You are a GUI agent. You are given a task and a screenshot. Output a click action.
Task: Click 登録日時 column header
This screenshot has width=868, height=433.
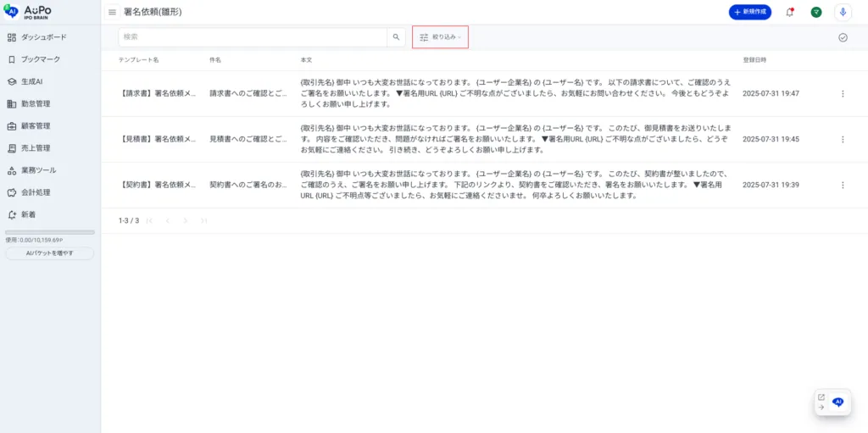tap(754, 60)
